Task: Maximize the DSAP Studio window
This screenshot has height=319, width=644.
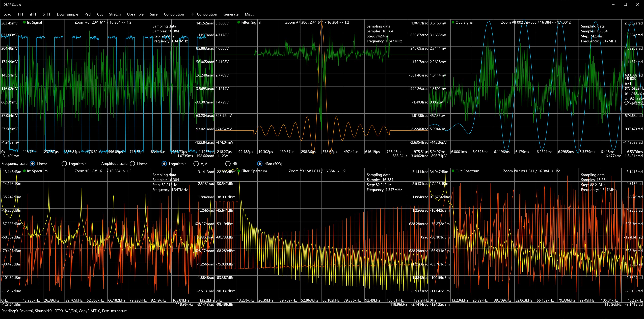Action: click(626, 5)
